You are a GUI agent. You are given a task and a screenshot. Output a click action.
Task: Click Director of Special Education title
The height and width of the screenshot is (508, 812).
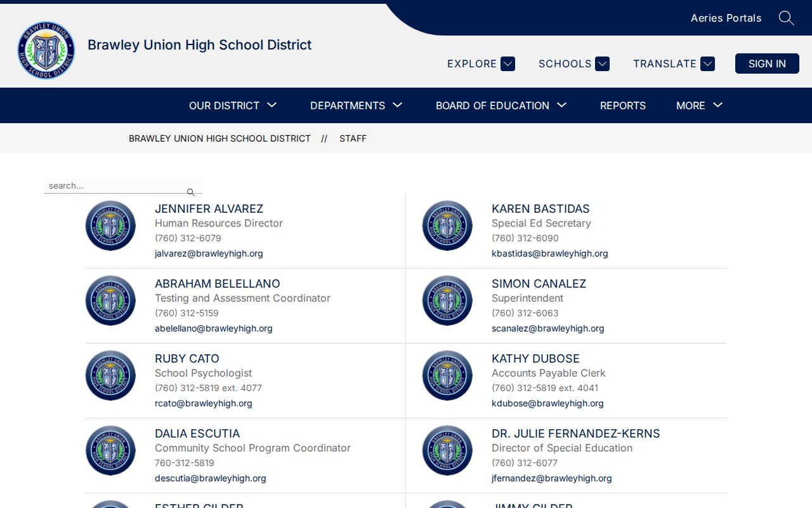coord(562,448)
